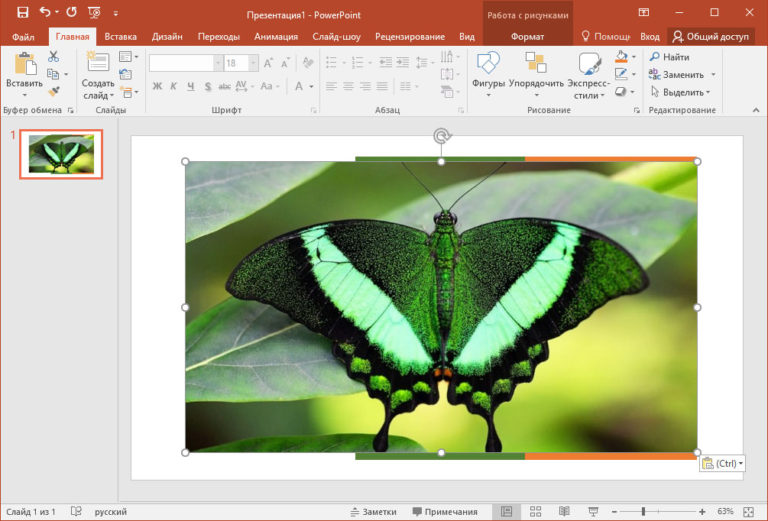Click the Save icon in title bar
This screenshot has width=768, height=521.
coord(22,12)
